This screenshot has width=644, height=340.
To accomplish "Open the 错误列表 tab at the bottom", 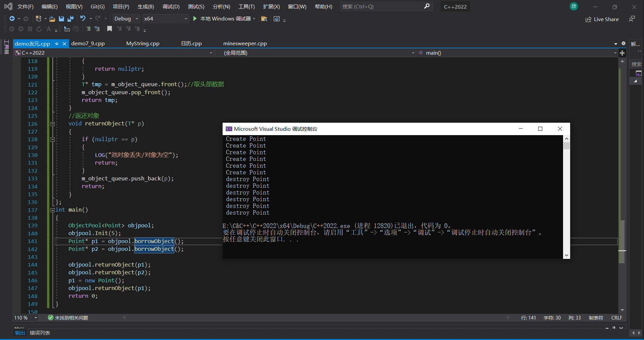I will [x=40, y=333].
